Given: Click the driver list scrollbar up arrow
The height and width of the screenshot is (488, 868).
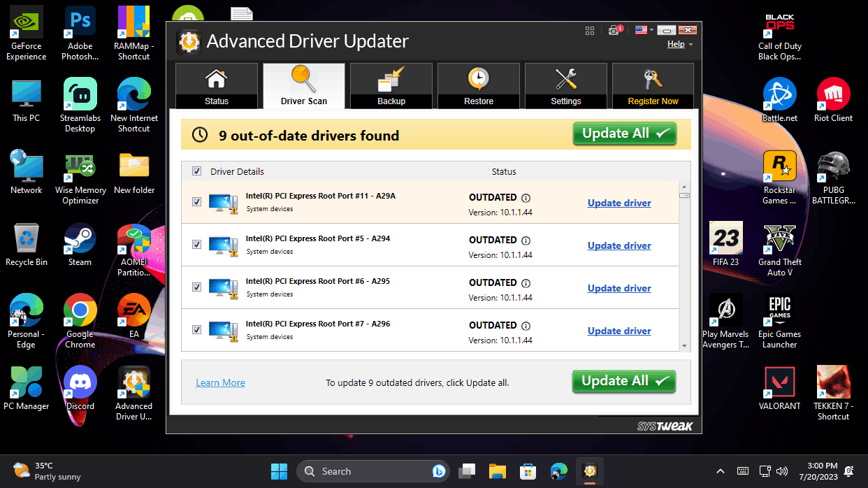Looking at the screenshot, I should coord(684,187).
